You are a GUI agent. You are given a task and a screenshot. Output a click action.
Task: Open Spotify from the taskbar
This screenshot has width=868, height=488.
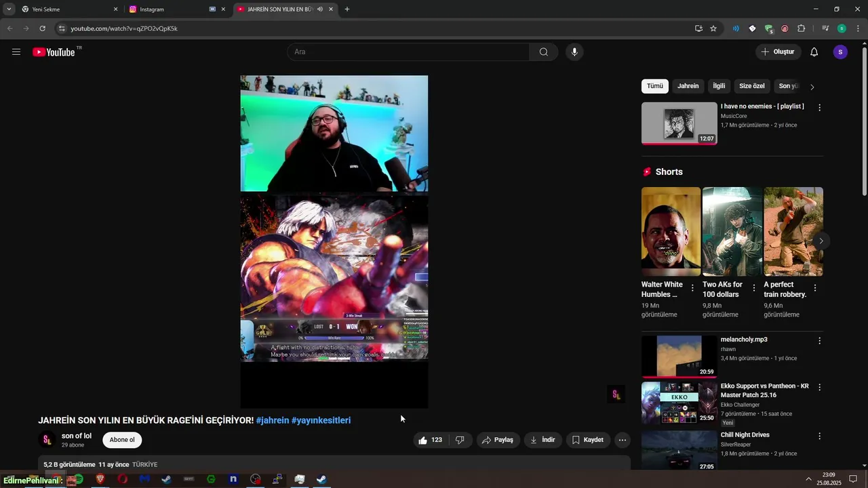(x=78, y=479)
